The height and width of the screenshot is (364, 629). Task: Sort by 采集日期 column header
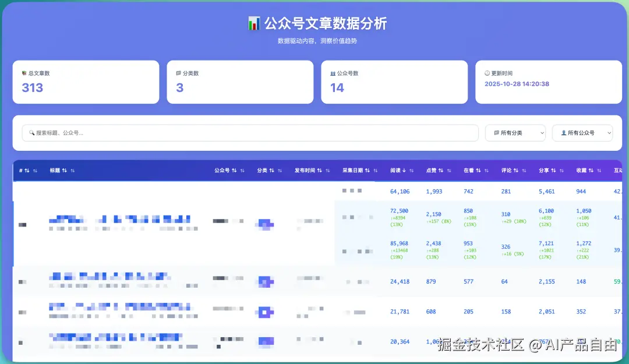coord(359,171)
